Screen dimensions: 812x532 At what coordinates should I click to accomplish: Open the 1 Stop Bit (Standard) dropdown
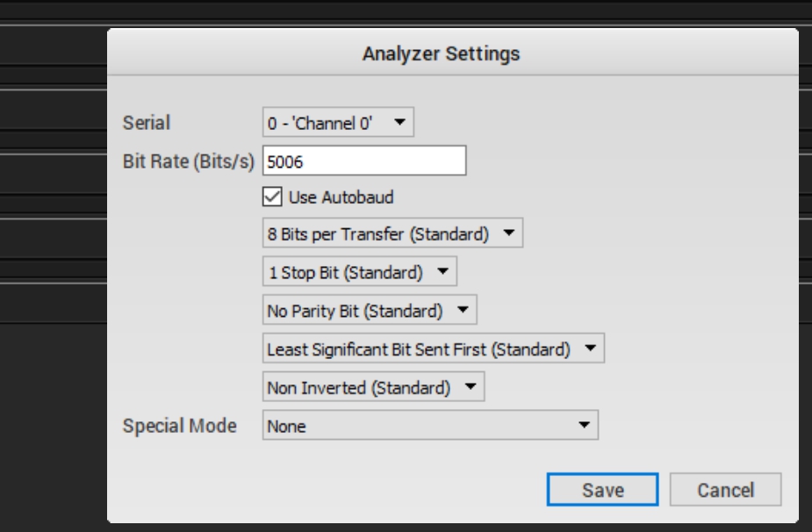(359, 271)
